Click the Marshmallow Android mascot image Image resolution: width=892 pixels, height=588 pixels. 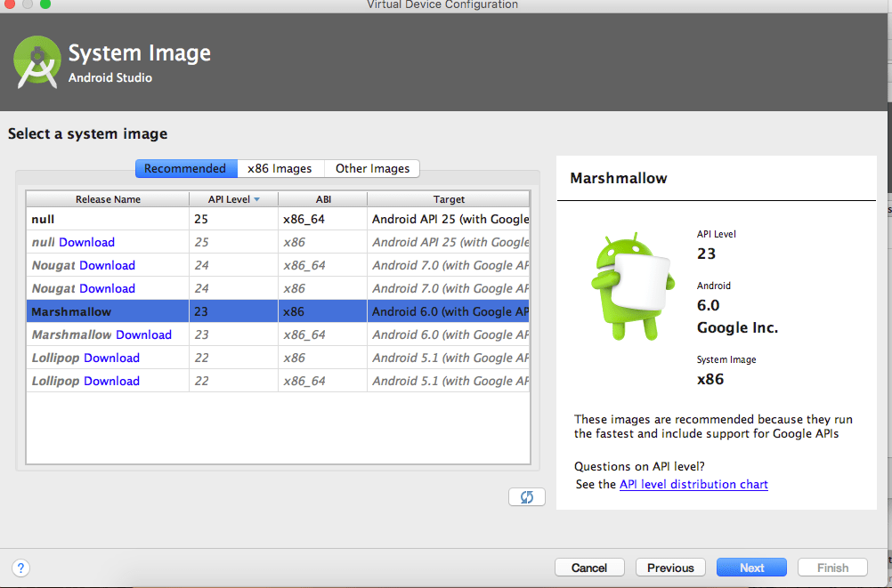[x=633, y=286]
